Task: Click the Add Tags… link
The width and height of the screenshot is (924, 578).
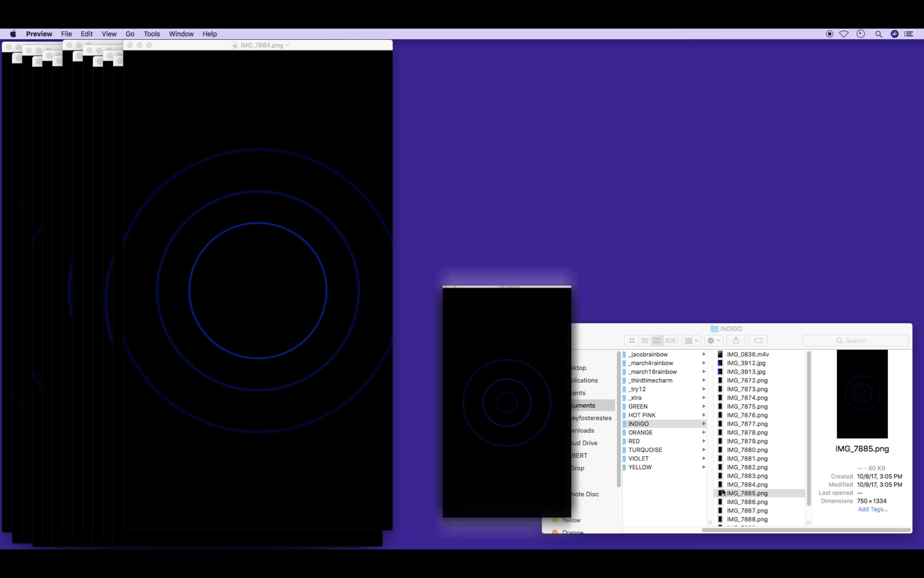Action: tap(873, 509)
